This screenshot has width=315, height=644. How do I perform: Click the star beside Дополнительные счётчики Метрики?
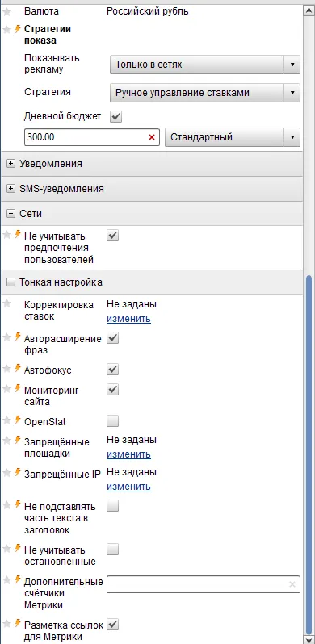tap(6, 580)
